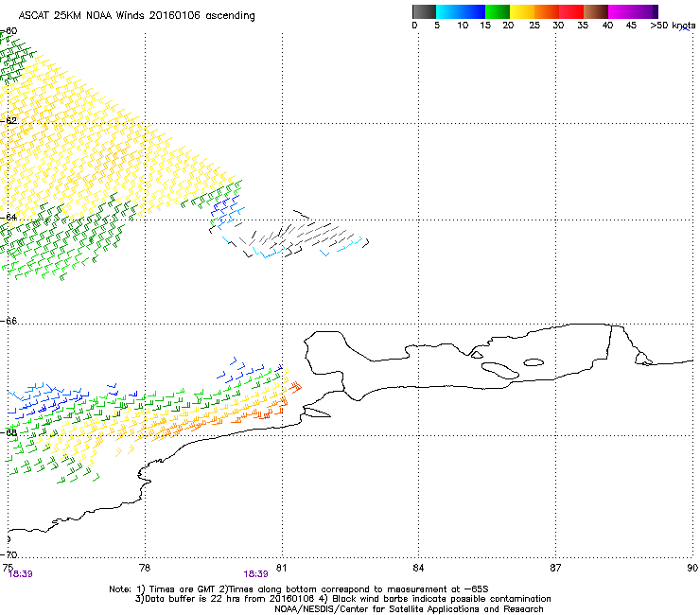Image resolution: width=700 pixels, height=615 pixels.
Task: Click the "40" label under the color bar
Action: tap(607, 26)
